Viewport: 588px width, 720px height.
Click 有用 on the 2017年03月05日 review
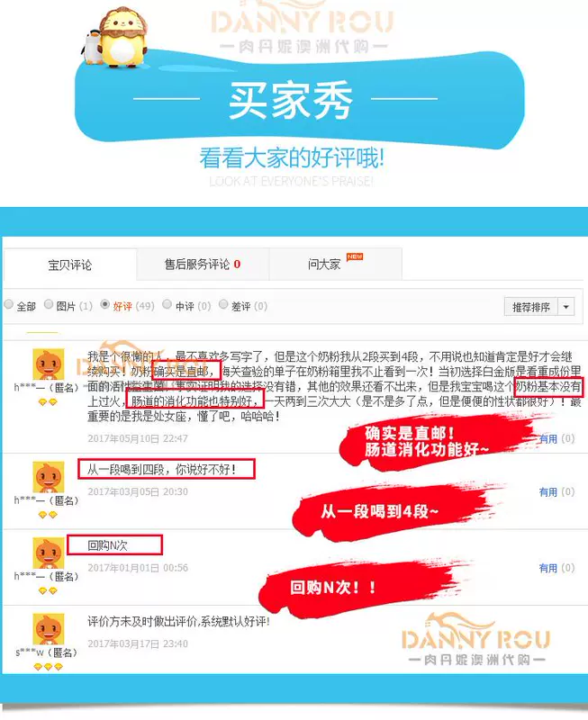coord(548,492)
